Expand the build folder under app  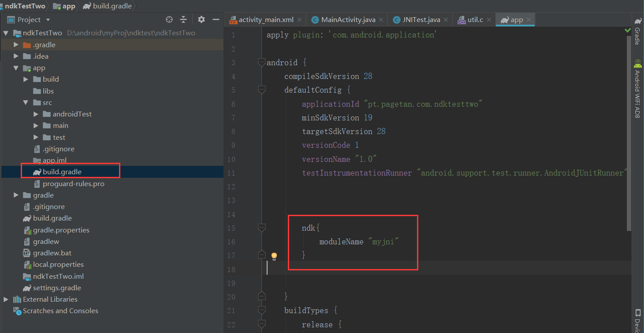[x=26, y=79]
